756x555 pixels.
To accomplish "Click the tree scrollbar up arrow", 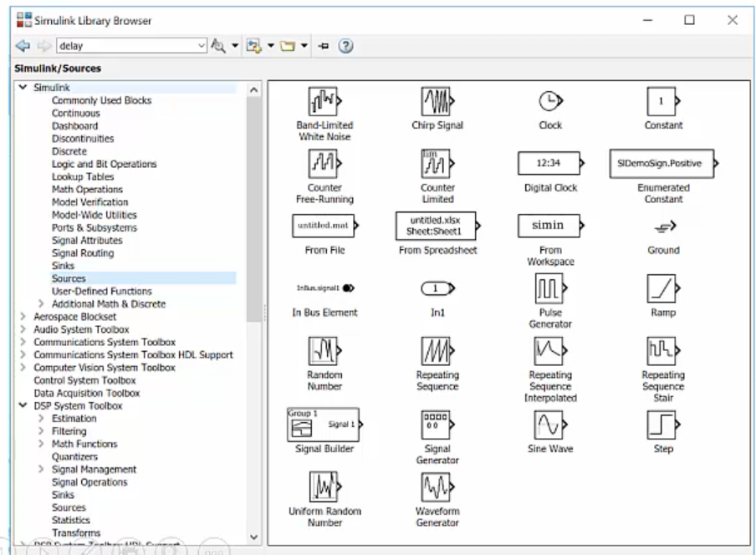I will (x=254, y=89).
